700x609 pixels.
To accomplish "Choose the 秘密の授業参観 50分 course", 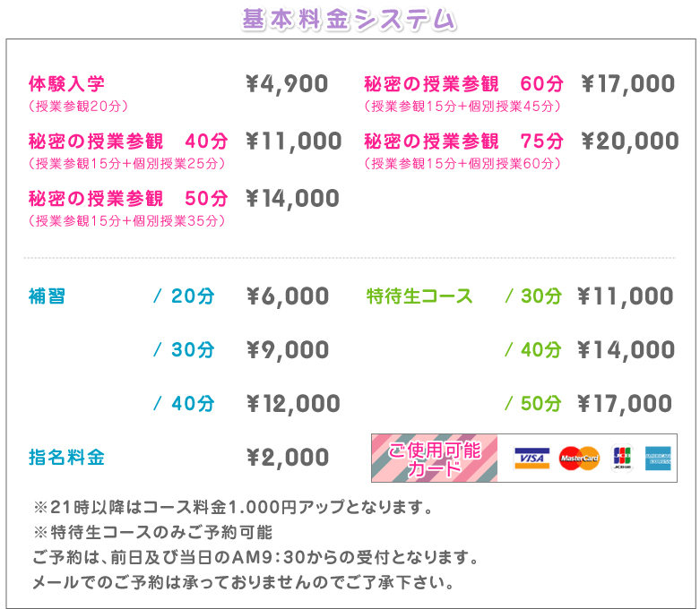I will coord(128,199).
